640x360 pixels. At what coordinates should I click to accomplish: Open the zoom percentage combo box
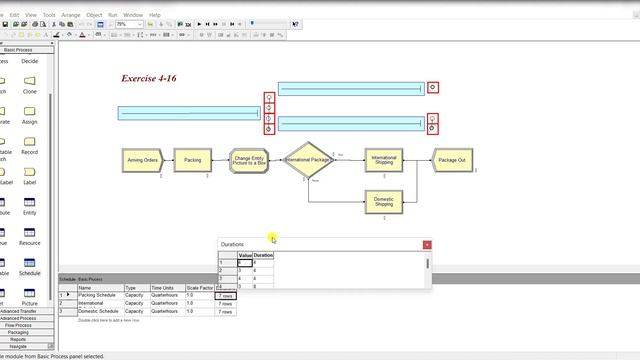(x=129, y=24)
